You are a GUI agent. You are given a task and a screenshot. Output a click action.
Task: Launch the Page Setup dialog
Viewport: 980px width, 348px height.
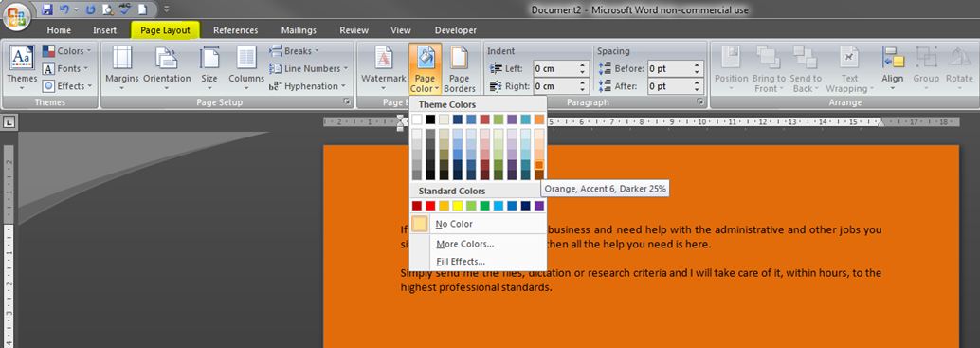pyautogui.click(x=346, y=101)
